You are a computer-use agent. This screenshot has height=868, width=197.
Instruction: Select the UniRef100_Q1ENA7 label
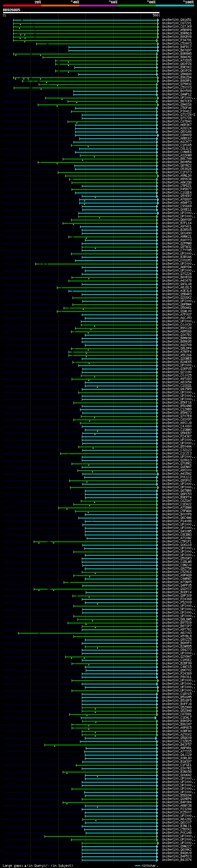tap(177, 467)
